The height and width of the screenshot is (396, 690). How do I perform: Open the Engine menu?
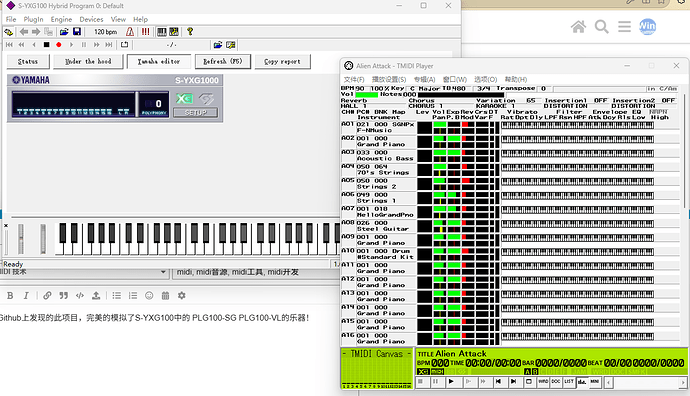[x=61, y=19]
